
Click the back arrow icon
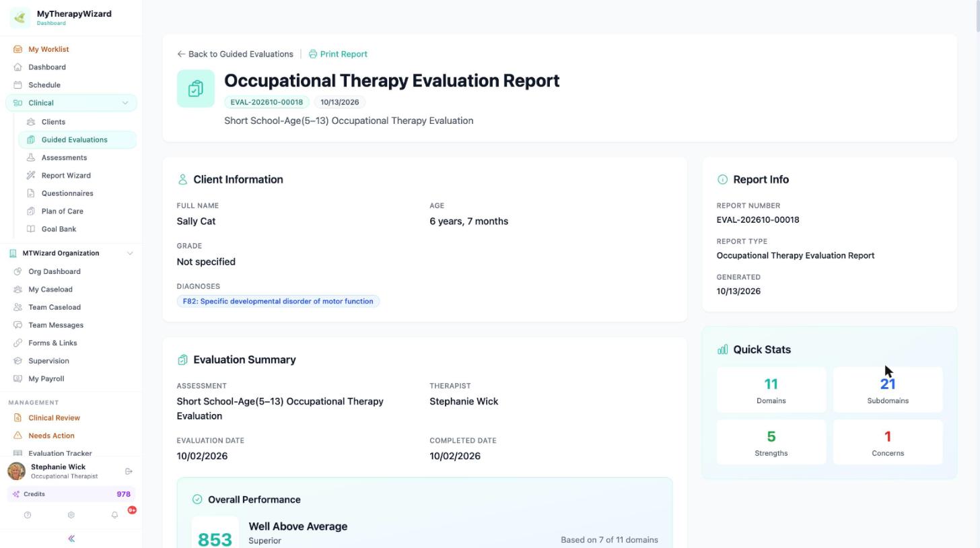point(181,54)
